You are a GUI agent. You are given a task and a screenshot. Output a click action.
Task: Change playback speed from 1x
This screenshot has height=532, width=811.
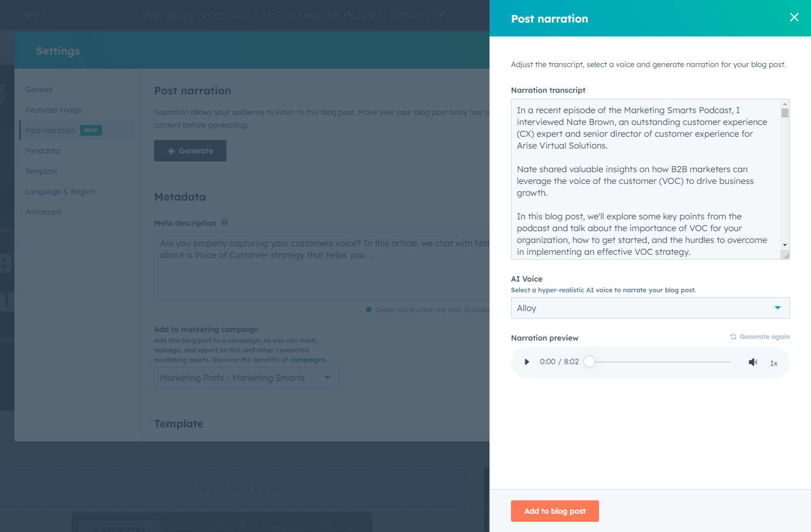coord(773,363)
